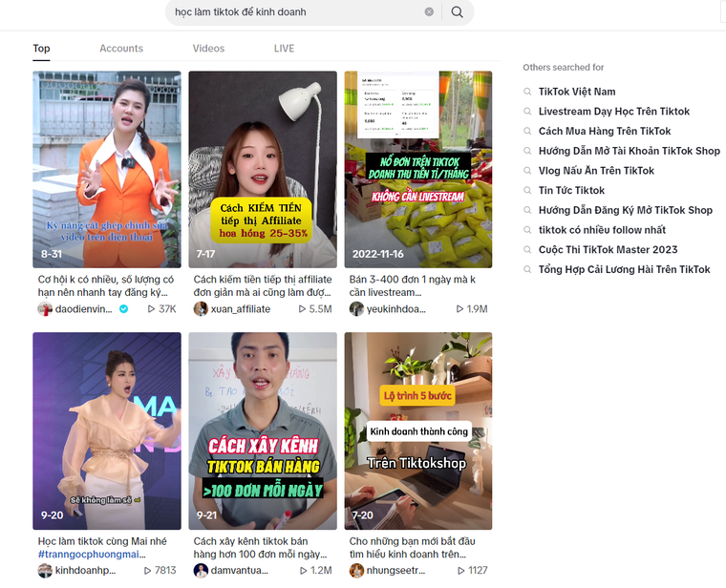Click the nhungseetr... profile avatar
Screen dimensions: 726x588
tap(356, 571)
